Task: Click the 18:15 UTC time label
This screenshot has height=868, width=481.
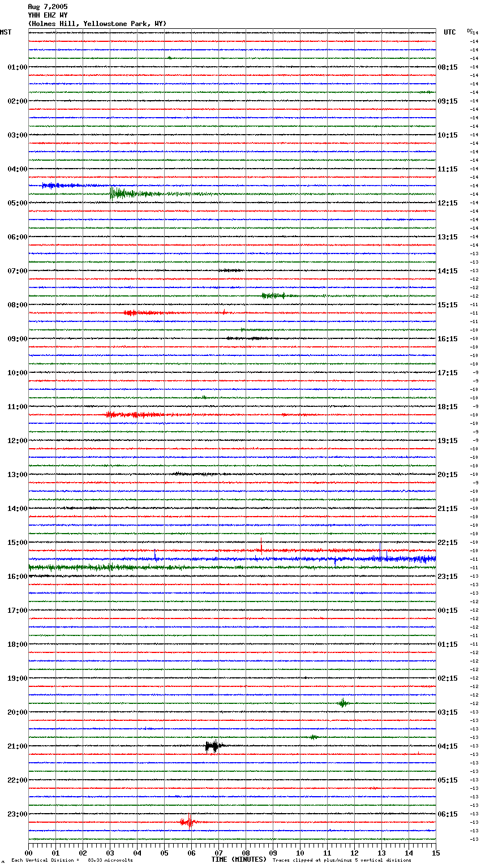Action: pos(448,407)
